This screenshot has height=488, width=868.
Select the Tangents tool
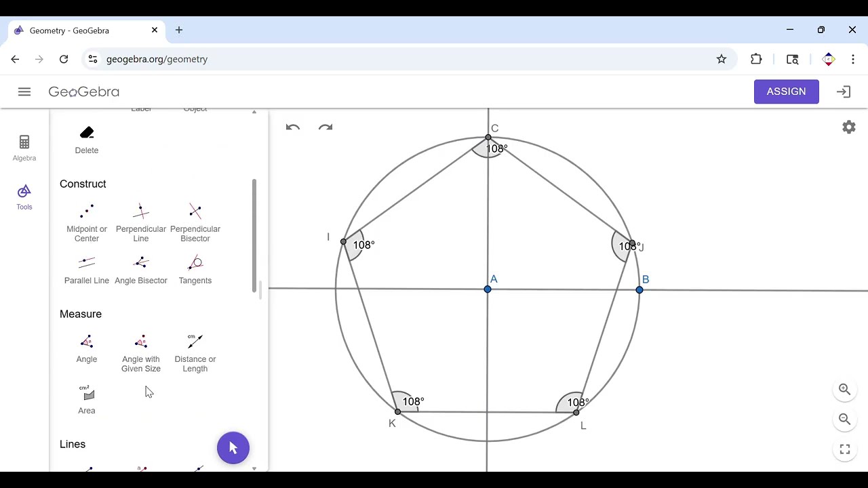click(195, 270)
